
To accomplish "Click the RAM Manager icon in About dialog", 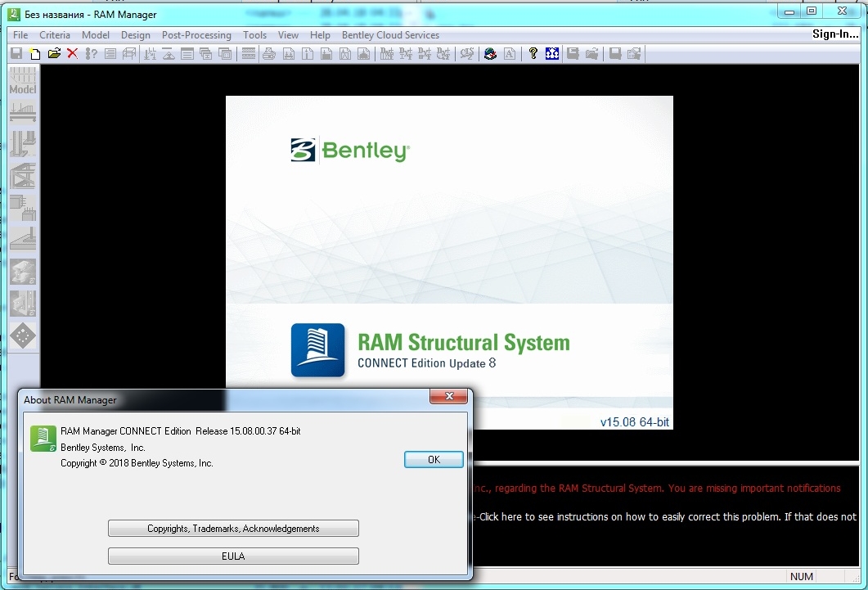I will coord(43,439).
